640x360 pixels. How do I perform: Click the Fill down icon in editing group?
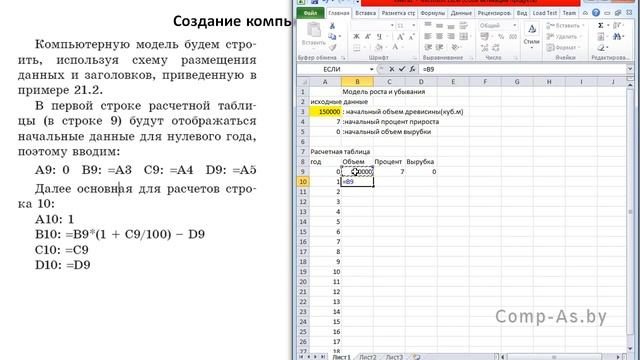601,37
